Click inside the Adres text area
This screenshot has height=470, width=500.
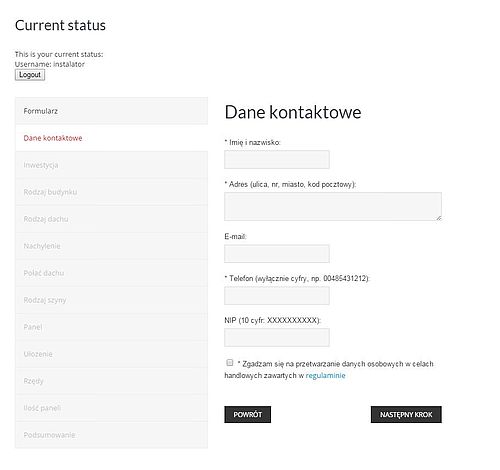[x=333, y=206]
